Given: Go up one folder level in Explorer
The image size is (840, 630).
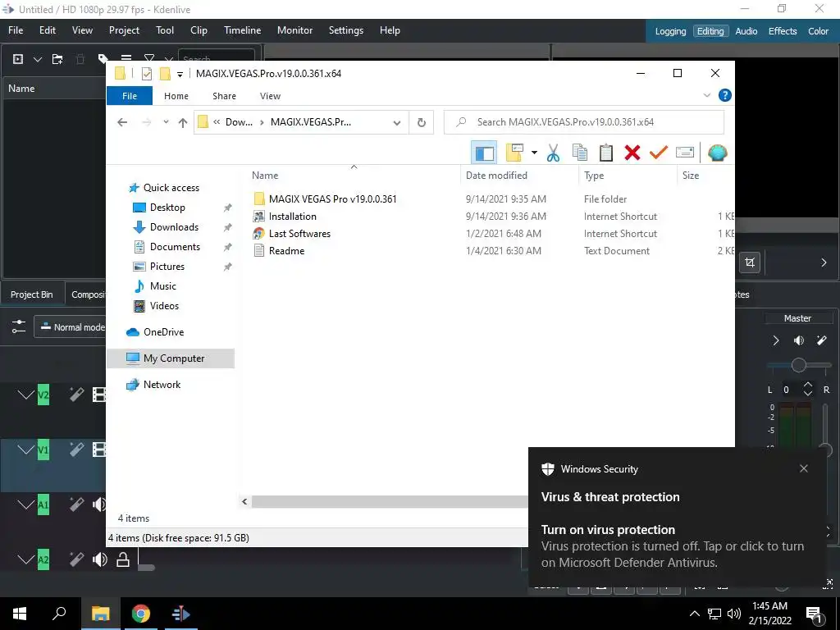Looking at the screenshot, I should [183, 123].
